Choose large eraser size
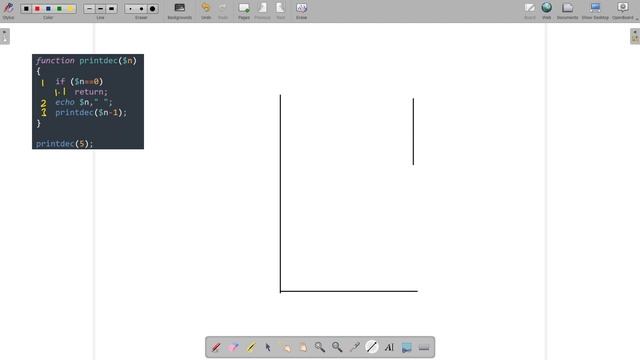The width and height of the screenshot is (640, 360). 153,9
